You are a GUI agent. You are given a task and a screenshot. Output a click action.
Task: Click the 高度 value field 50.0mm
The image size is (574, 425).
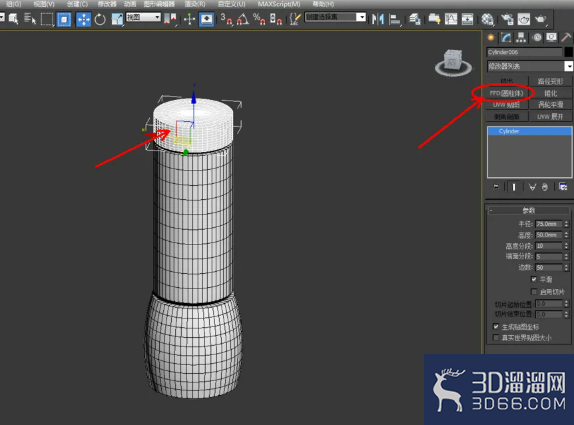pyautogui.click(x=548, y=235)
